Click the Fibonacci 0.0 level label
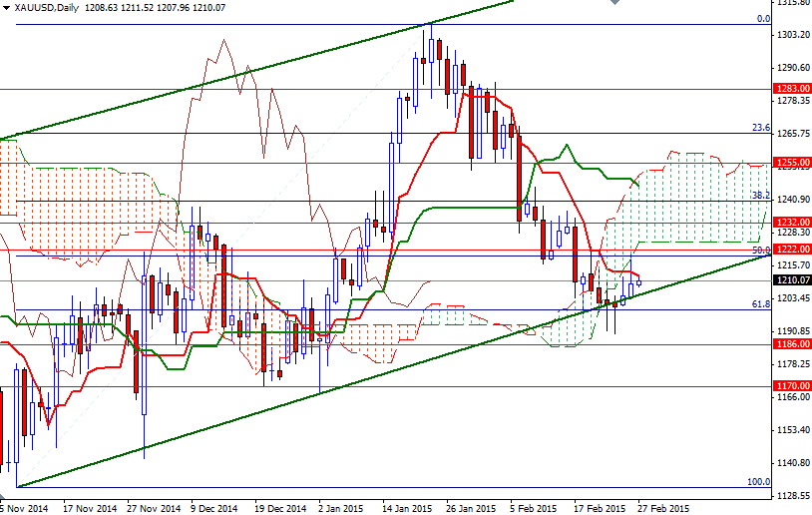Image resolution: width=812 pixels, height=515 pixels. [763, 18]
